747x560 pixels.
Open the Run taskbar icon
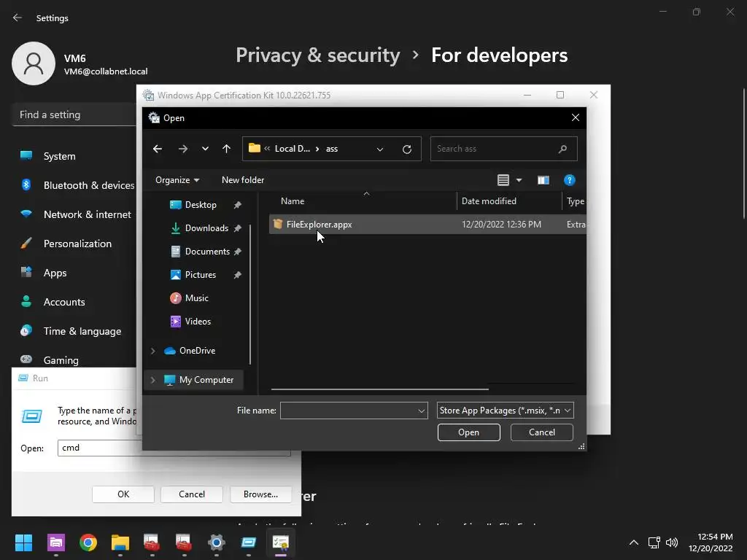[248, 542]
